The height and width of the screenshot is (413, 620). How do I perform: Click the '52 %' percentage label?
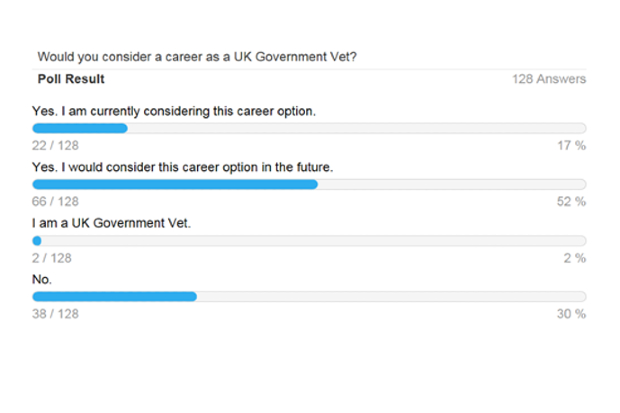tap(571, 202)
